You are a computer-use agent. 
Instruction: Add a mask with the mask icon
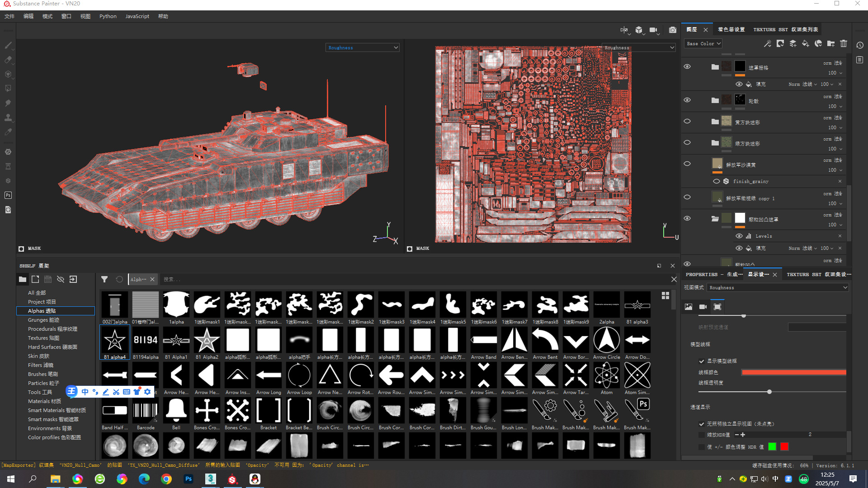point(780,44)
